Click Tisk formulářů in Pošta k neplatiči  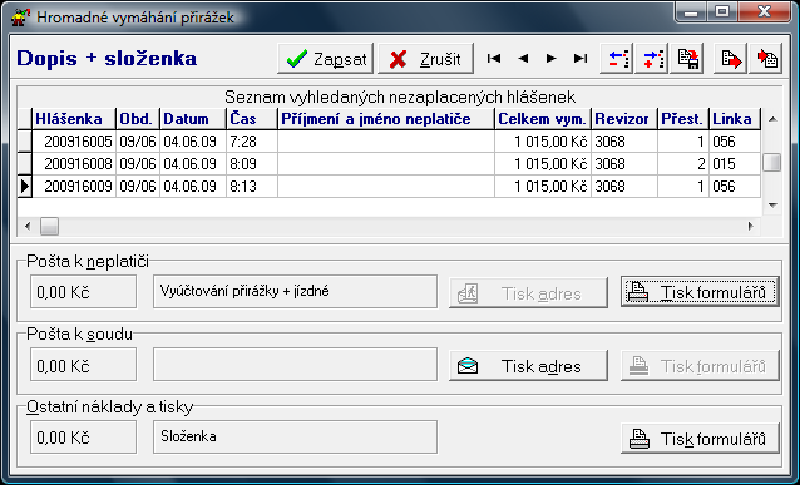[x=700, y=292]
